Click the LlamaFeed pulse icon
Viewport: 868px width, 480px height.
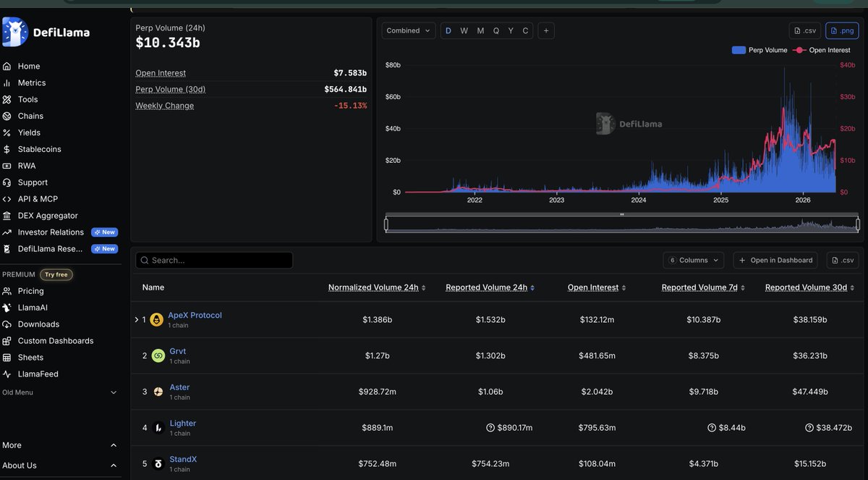point(7,374)
